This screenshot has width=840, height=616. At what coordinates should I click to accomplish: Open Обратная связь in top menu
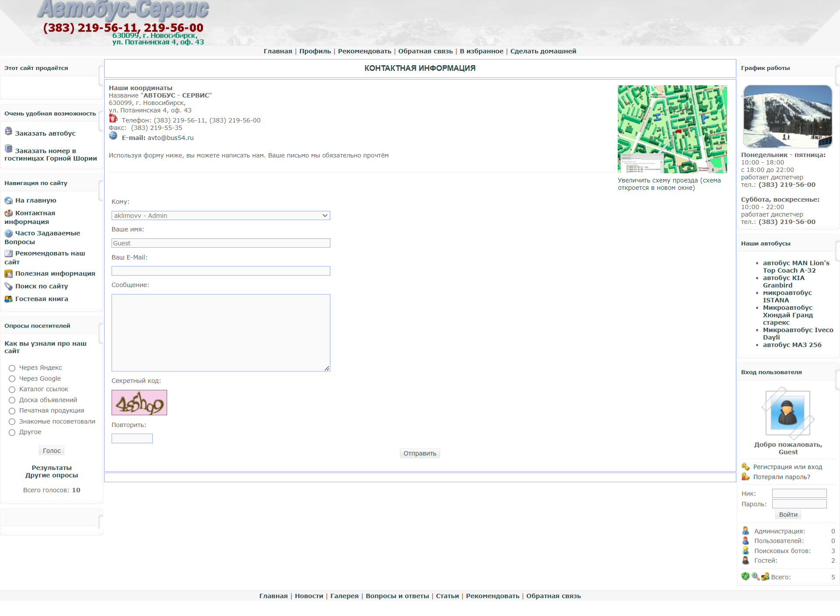point(425,51)
